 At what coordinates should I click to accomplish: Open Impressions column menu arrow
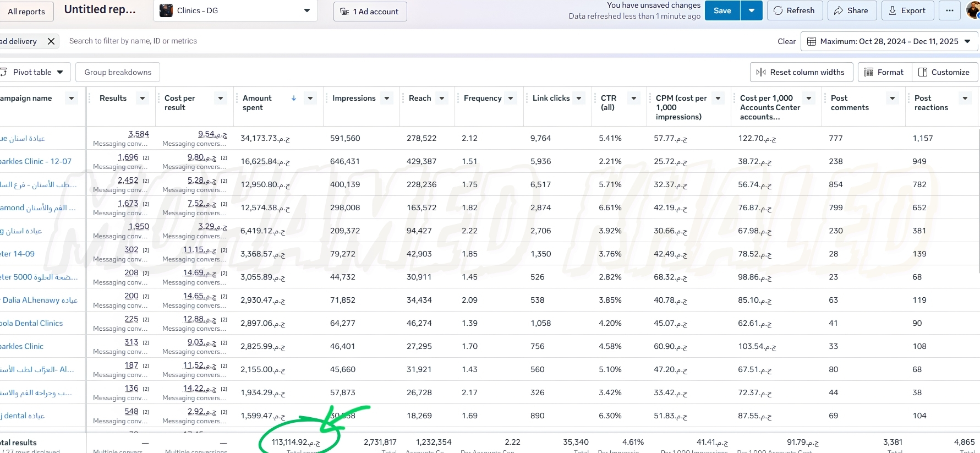(x=387, y=99)
